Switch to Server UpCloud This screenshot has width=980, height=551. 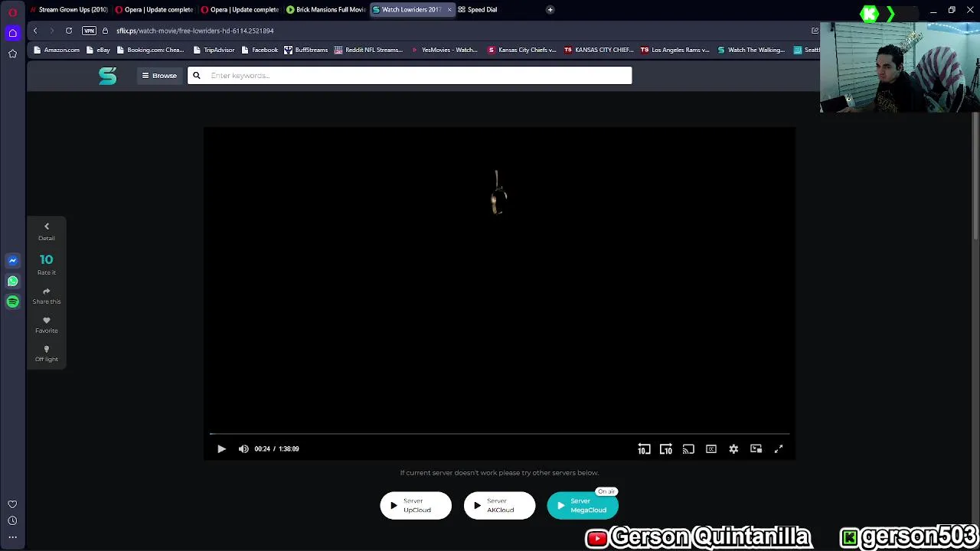tap(416, 505)
